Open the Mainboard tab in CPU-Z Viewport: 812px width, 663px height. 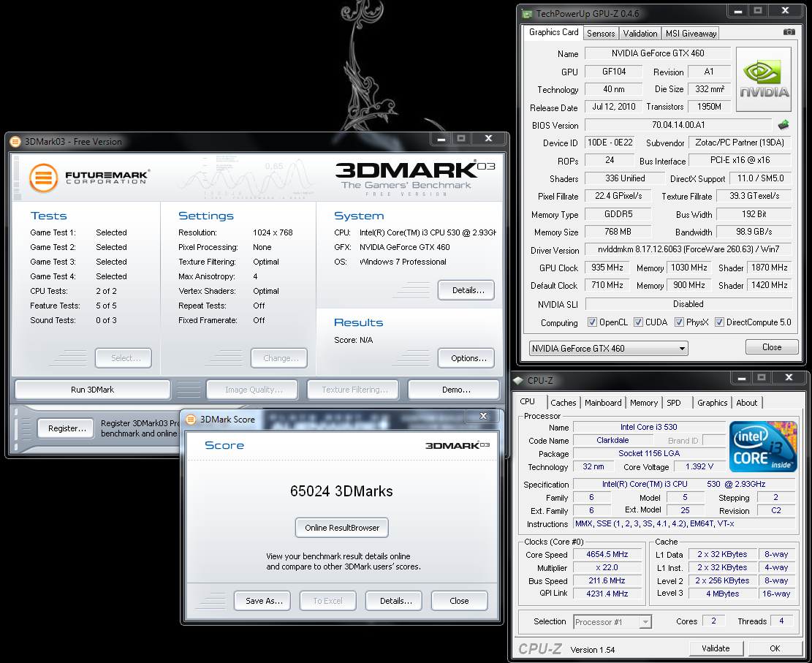(603, 403)
